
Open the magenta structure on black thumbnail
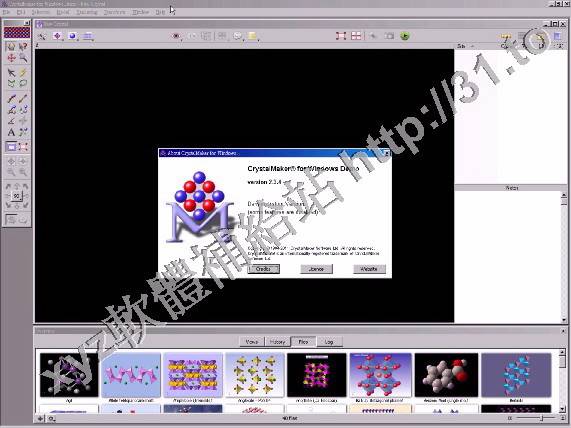[316, 375]
